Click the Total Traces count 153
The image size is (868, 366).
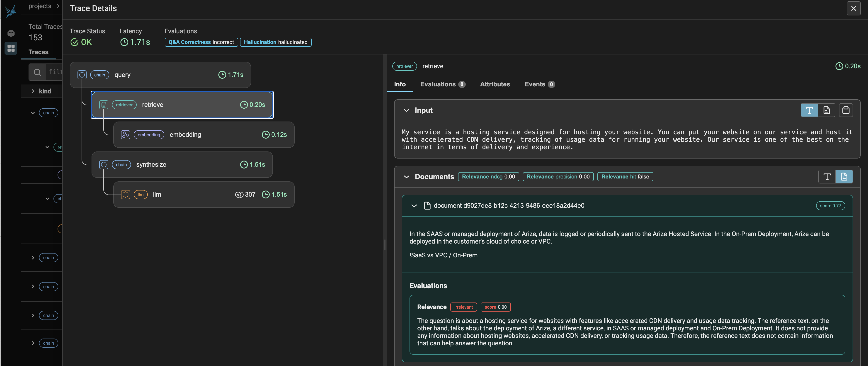point(35,38)
